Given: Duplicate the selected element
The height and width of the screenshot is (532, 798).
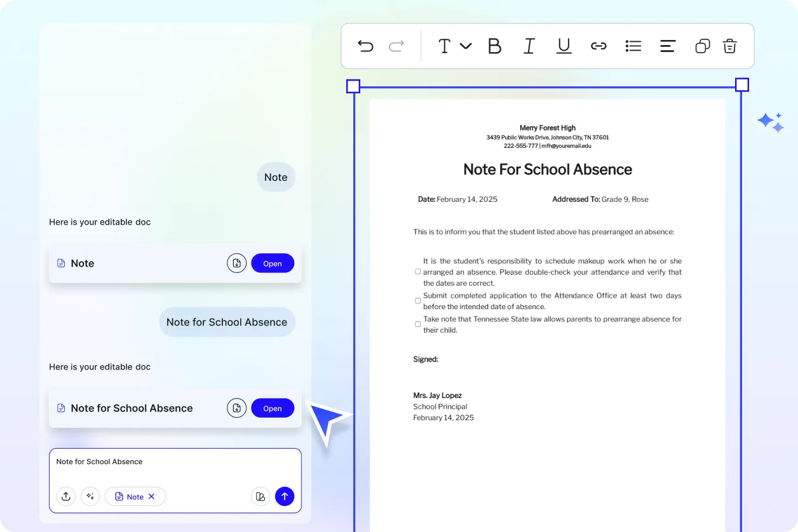Looking at the screenshot, I should point(702,46).
